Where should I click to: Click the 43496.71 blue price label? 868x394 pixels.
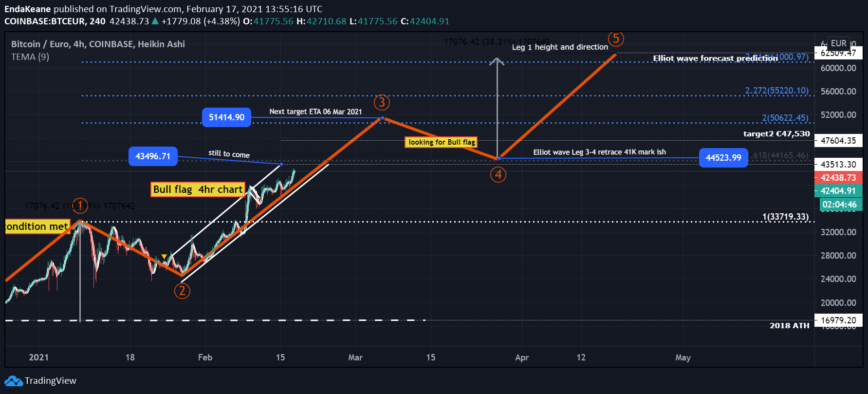click(153, 156)
